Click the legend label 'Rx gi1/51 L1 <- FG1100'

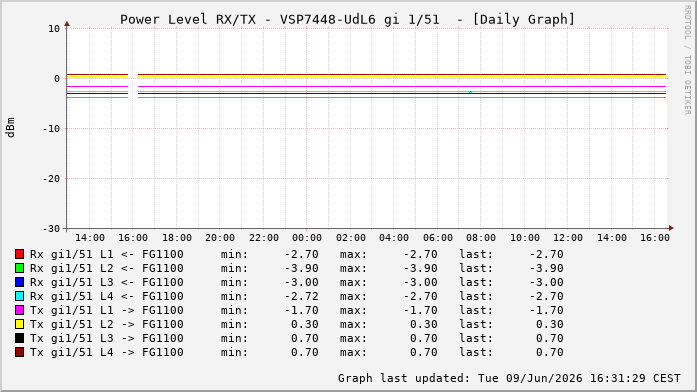(107, 254)
